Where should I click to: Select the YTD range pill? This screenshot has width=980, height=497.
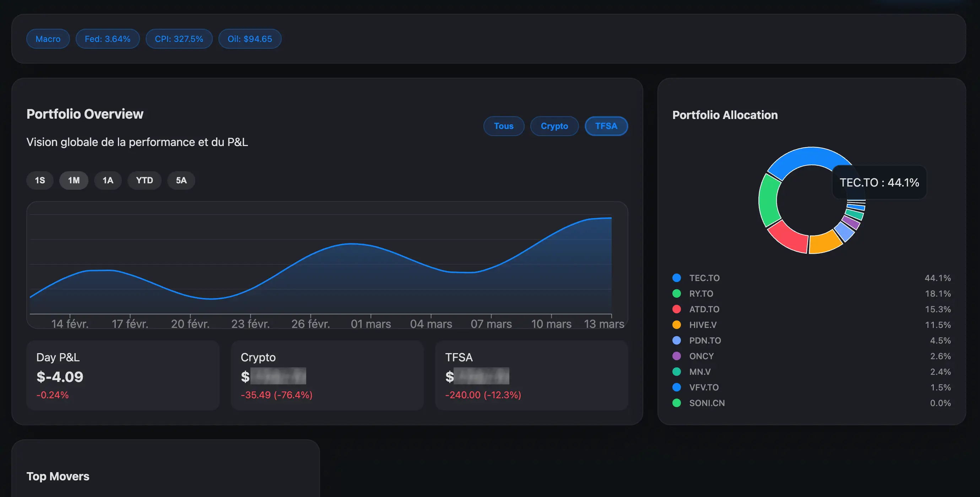pos(144,180)
